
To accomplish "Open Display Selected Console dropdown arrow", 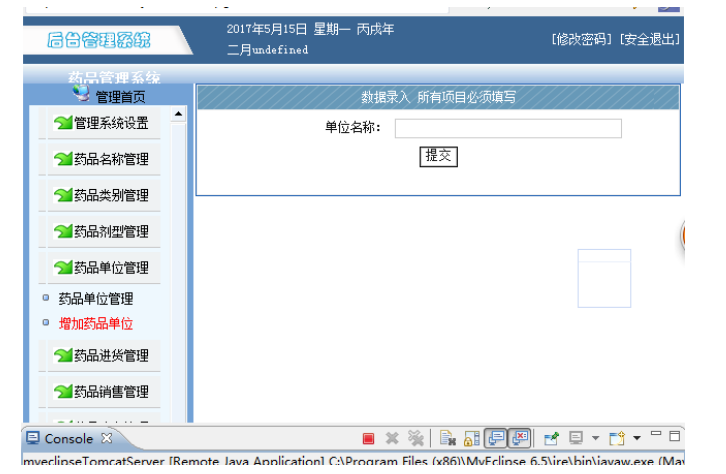I will click(x=595, y=438).
